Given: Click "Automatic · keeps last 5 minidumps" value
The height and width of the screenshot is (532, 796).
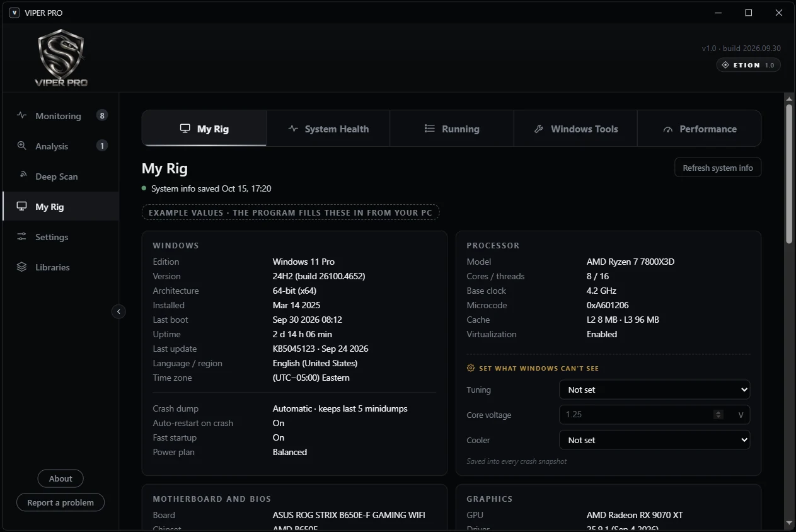Looking at the screenshot, I should 340,408.
